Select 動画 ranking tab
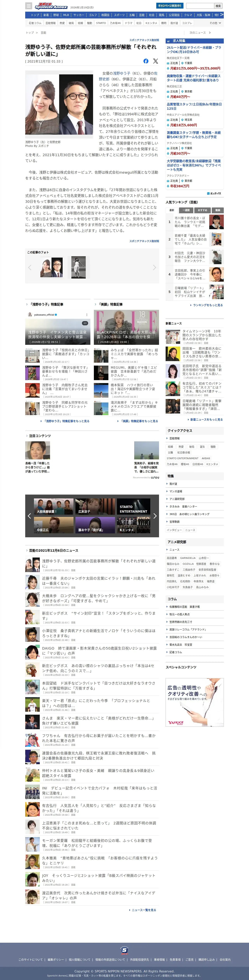Screen dimensions: 249x980 pyautogui.click(x=218, y=210)
